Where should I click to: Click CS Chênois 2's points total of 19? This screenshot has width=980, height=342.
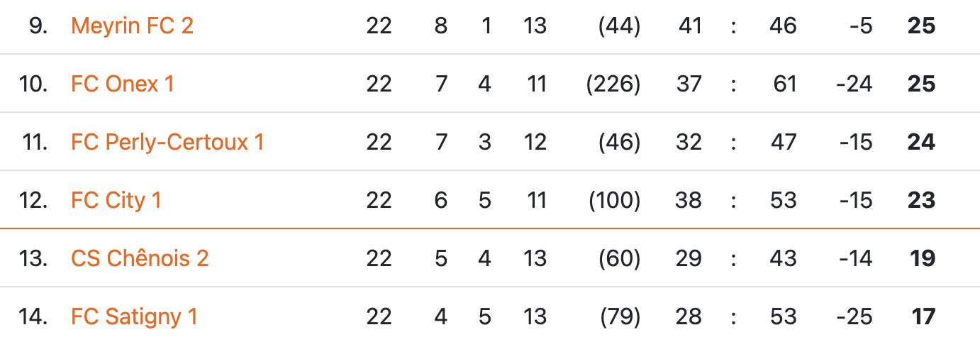click(923, 258)
